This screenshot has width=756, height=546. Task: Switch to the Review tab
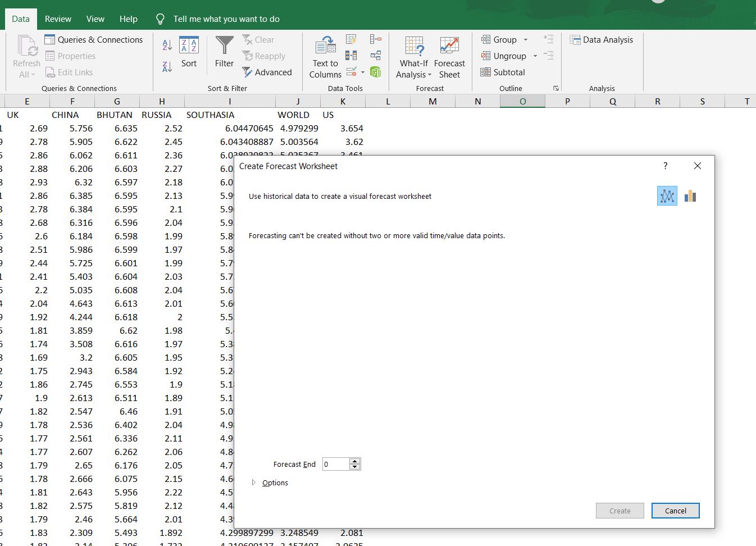58,19
